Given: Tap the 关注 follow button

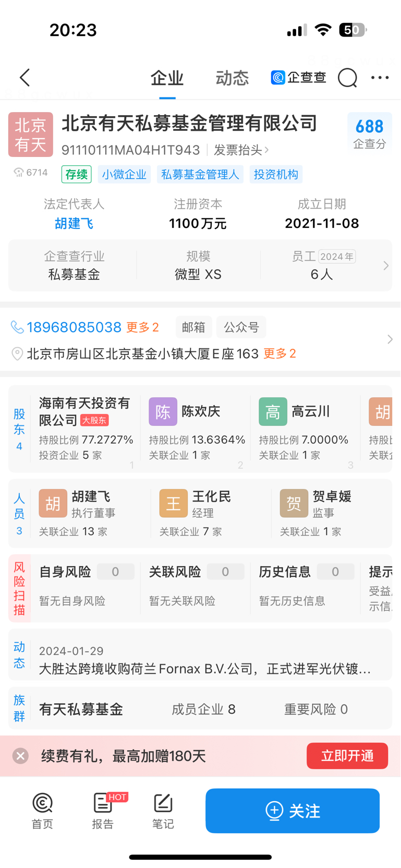Looking at the screenshot, I should pos(293,811).
